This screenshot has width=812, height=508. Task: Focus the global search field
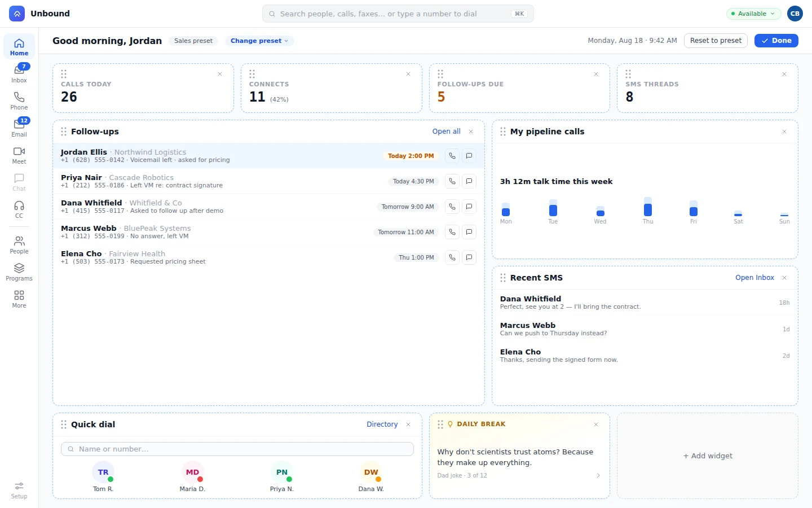coord(398,14)
